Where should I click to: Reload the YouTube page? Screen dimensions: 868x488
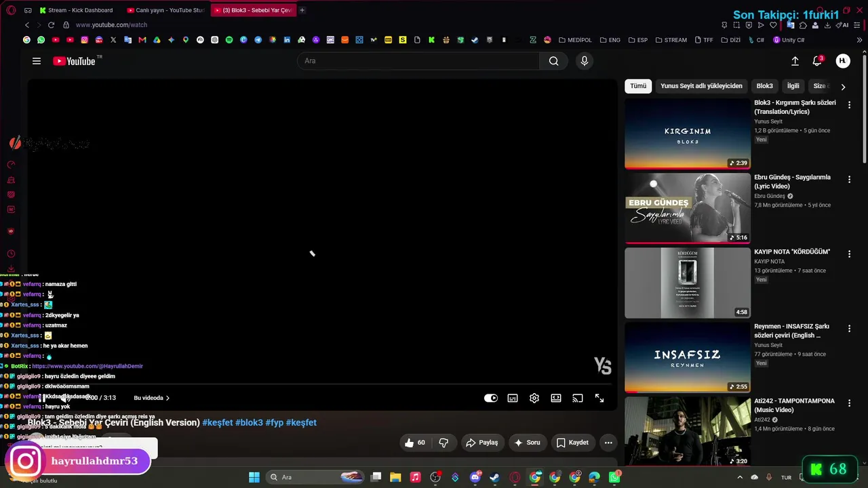click(51, 25)
